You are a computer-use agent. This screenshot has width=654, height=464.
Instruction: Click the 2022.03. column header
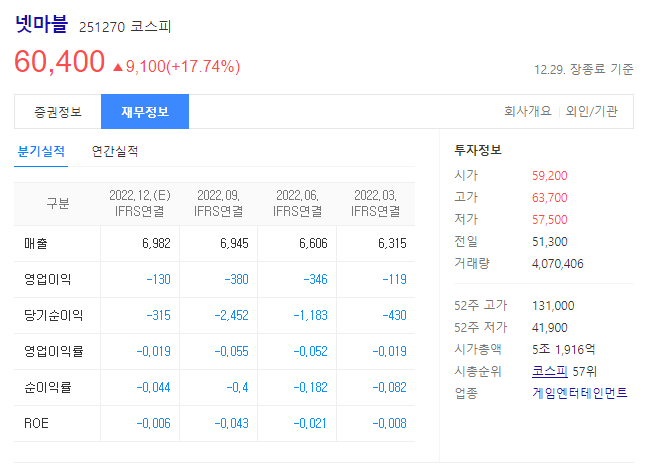point(375,203)
